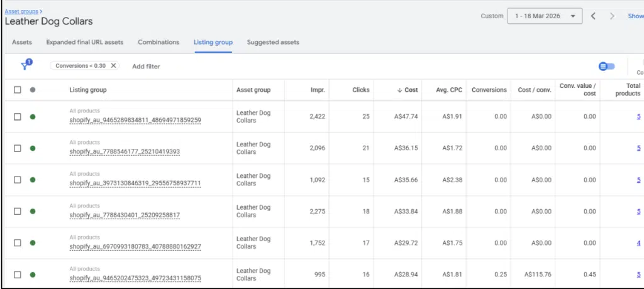Remove the Conversions < 0.30 filter chip

113,66
